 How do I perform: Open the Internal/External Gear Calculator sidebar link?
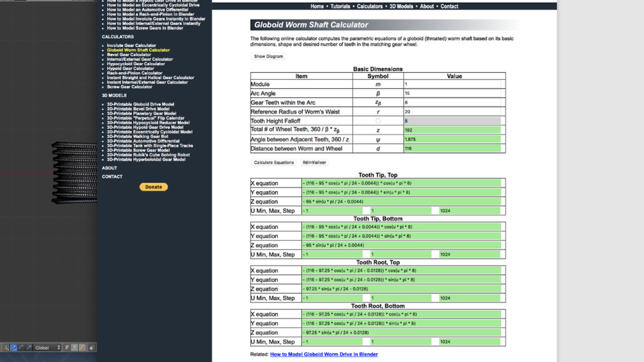click(x=140, y=59)
